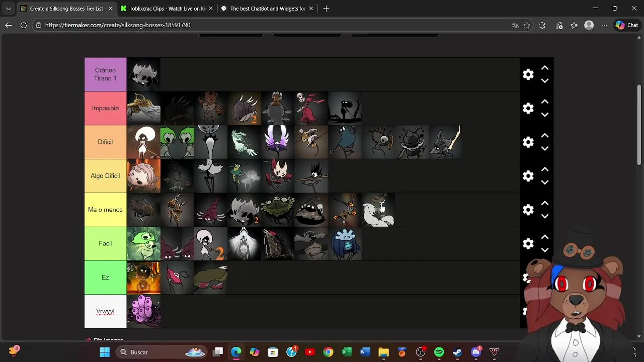Screen dimensions: 644x362
Task: Move Dificil row up with arrow
Action: coord(545,136)
